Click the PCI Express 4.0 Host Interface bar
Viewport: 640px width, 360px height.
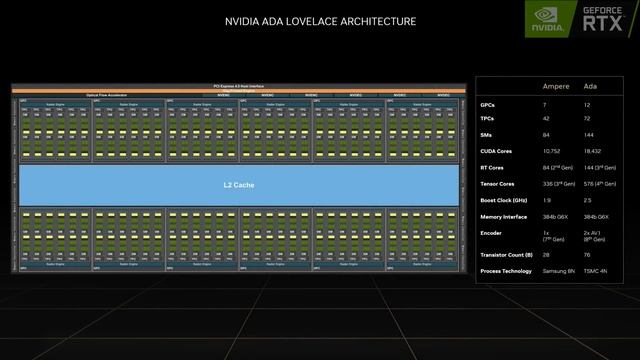239,86
